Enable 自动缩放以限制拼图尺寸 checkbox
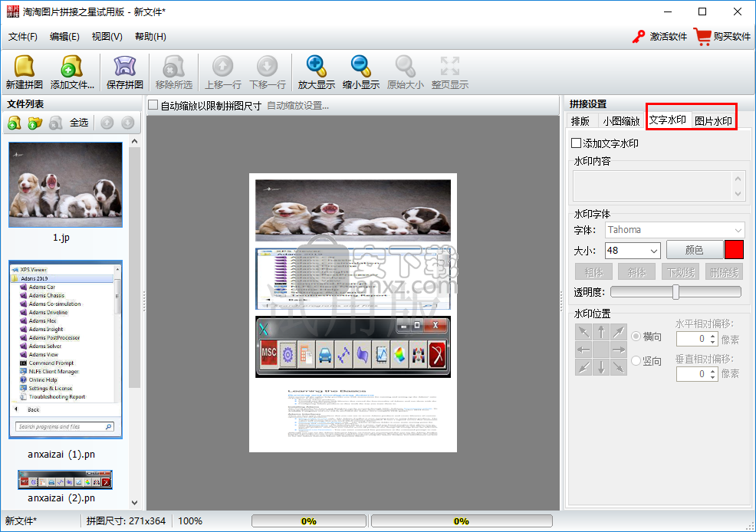Image resolution: width=756 pixels, height=532 pixels. click(x=153, y=105)
